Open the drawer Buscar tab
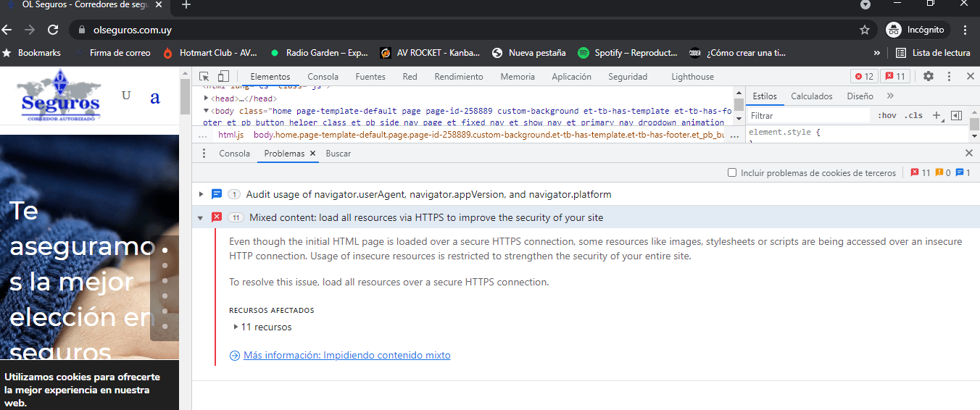Viewport: 980px width, 410px height. click(x=339, y=154)
